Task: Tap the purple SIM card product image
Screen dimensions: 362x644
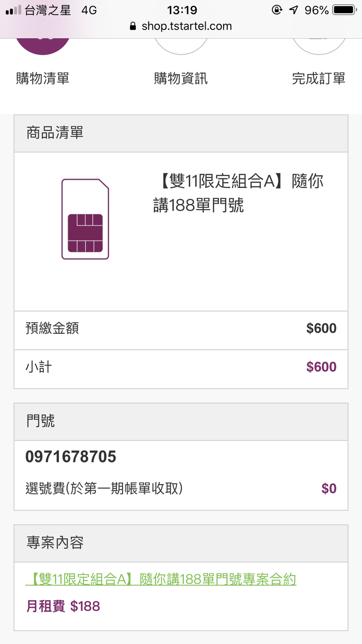Action: pyautogui.click(x=85, y=219)
